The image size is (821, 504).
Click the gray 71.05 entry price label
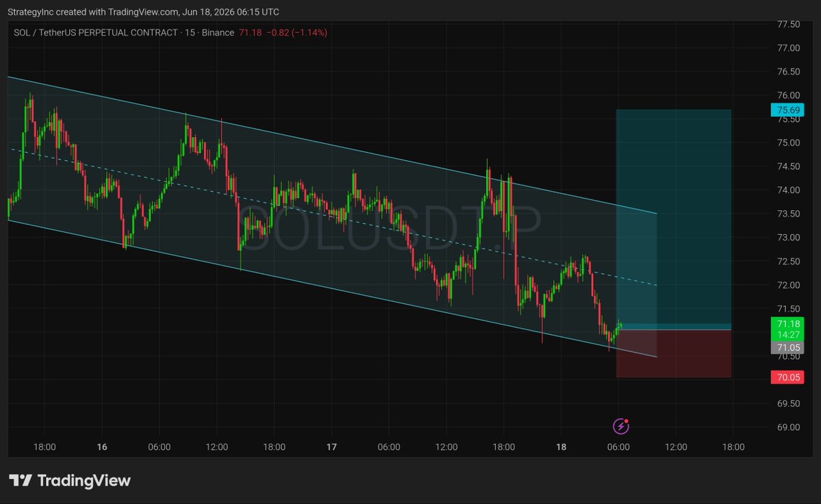[787, 347]
